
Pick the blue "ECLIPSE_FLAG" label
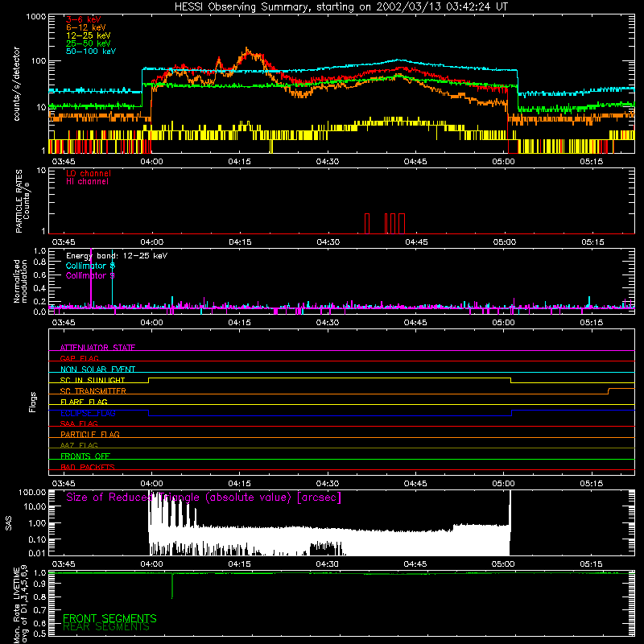[x=88, y=413]
